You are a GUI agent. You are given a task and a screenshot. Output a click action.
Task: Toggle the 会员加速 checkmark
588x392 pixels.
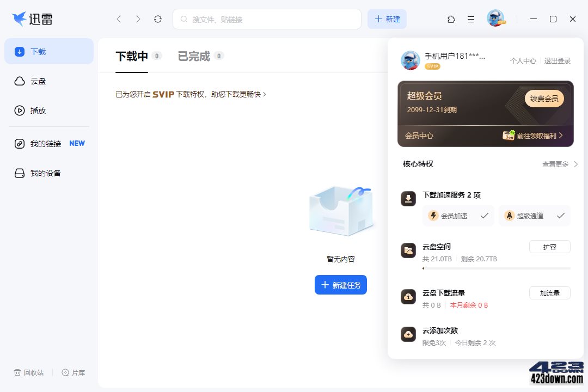point(485,216)
